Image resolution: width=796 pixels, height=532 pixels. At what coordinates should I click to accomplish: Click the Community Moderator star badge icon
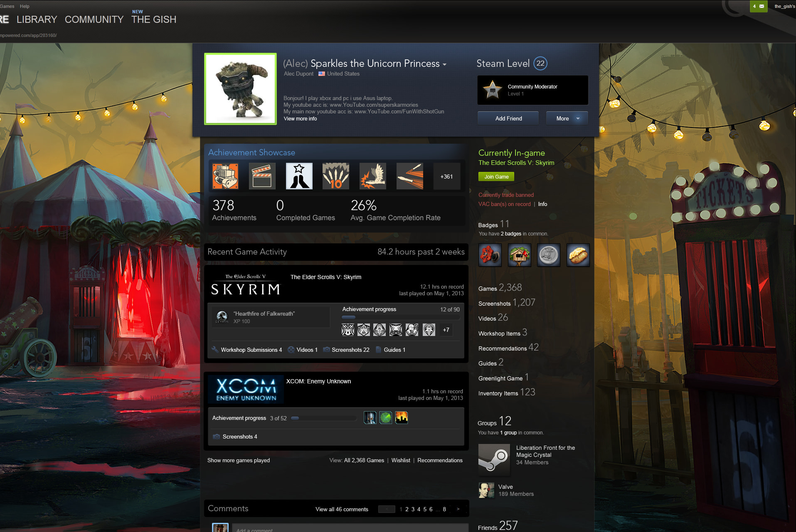click(x=493, y=90)
